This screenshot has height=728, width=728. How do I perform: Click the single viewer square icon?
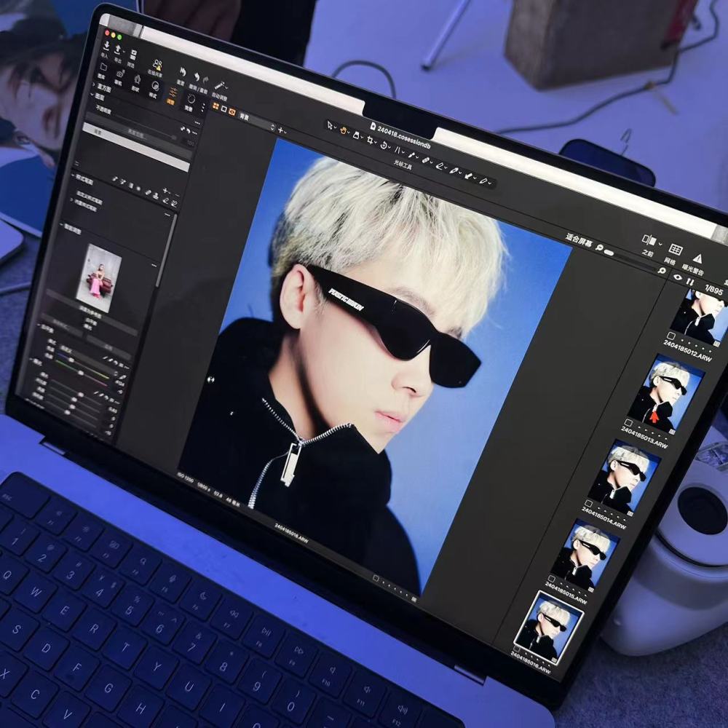[x=223, y=108]
